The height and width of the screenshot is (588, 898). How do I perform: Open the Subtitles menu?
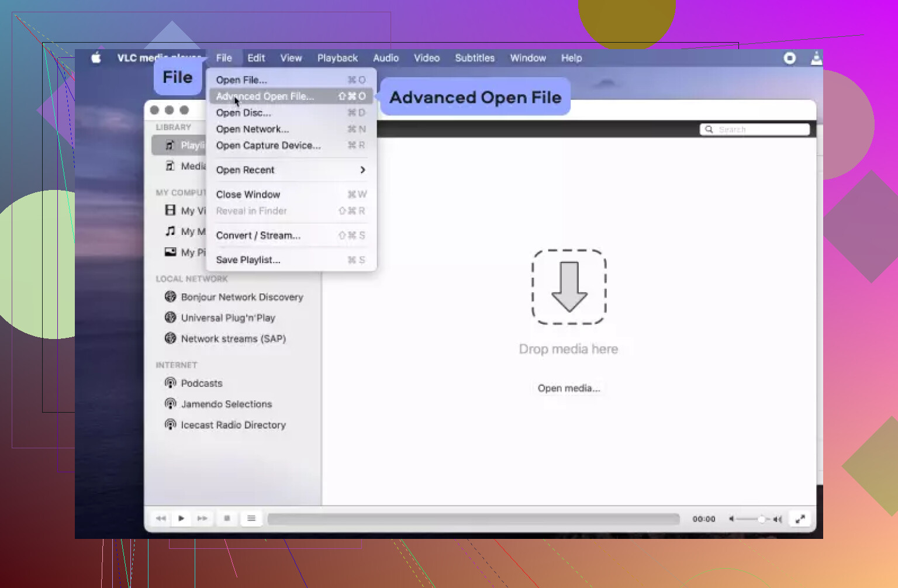click(475, 58)
